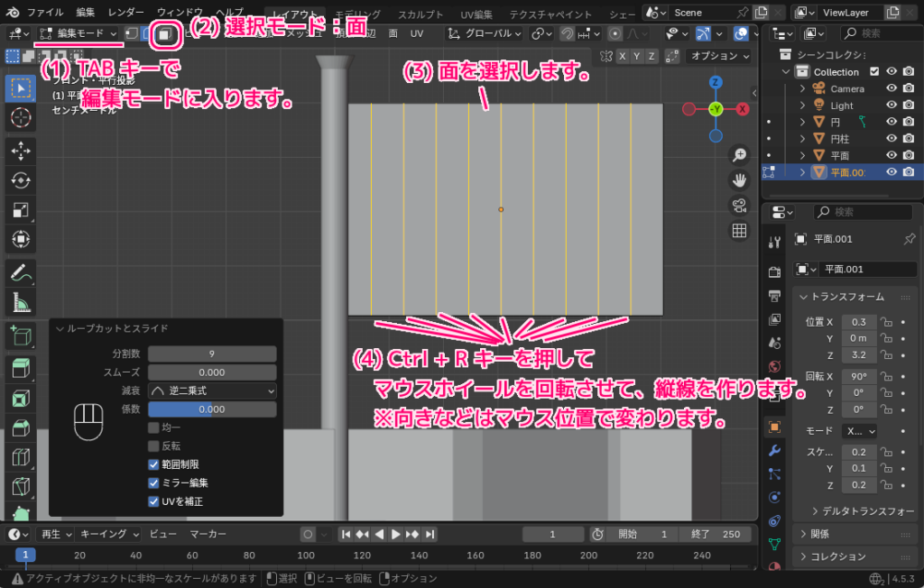Click the 係数 factor slider
924x588 pixels.
211,409
